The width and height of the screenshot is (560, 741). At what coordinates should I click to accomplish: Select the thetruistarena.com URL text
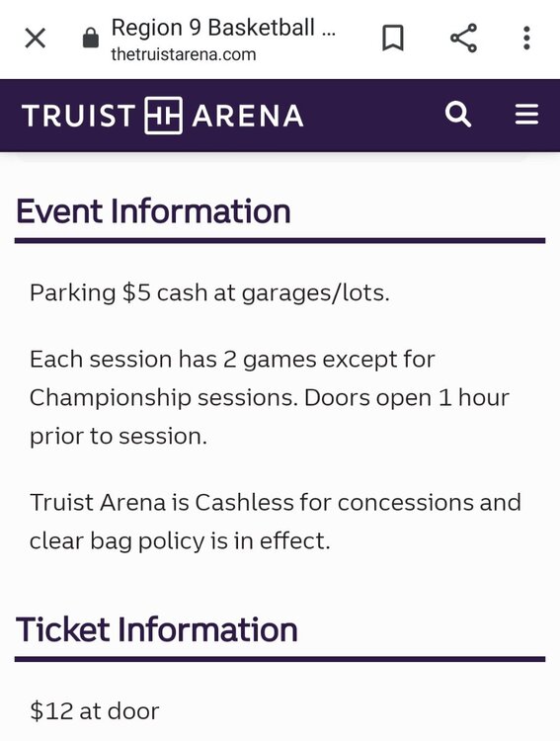[184, 54]
